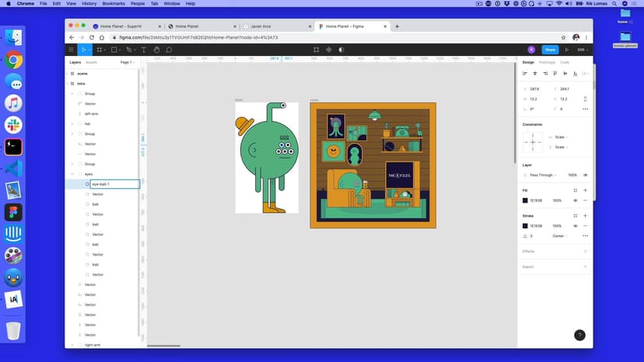The image size is (644, 362).
Task: Select the left-arm layer in Layers list
Action: point(91,113)
